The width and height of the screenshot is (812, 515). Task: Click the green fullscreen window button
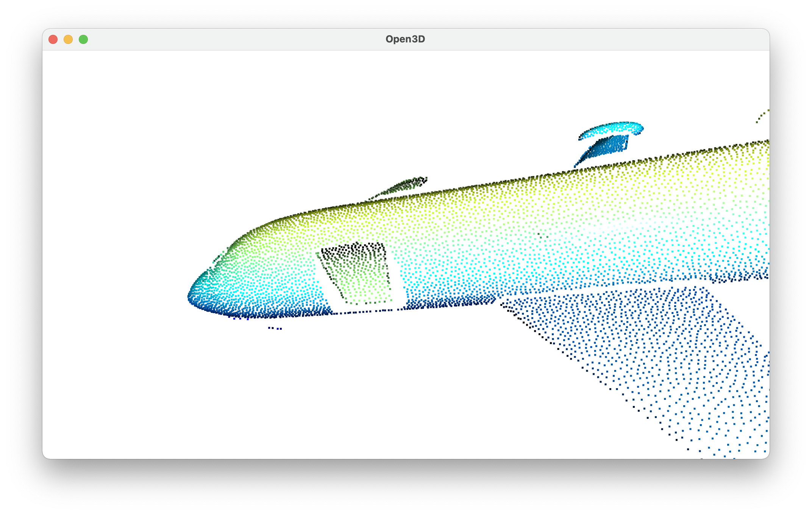(83, 39)
